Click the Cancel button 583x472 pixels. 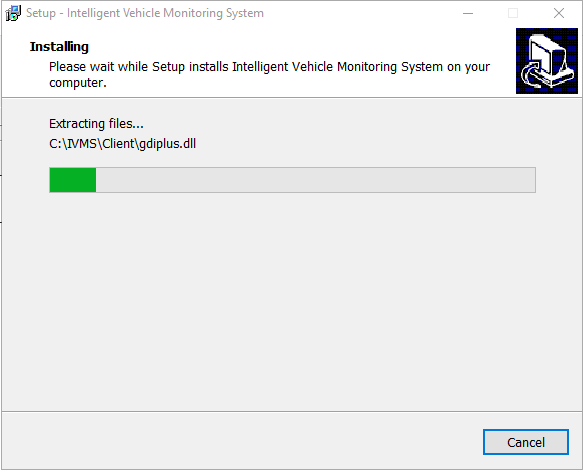525,442
